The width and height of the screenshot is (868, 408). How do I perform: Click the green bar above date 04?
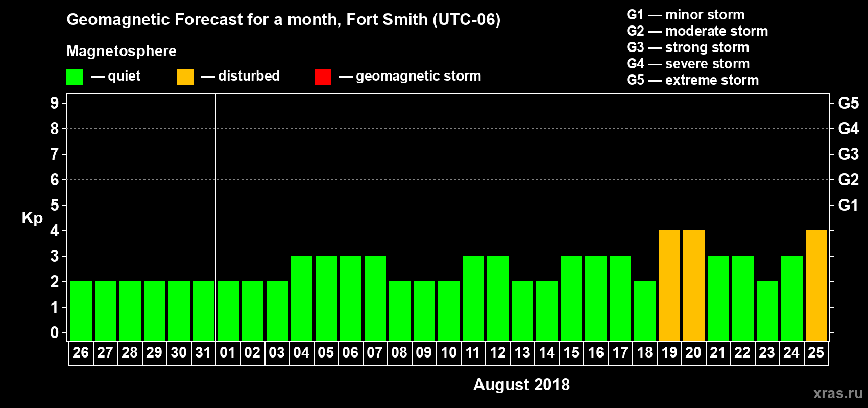pyautogui.click(x=302, y=298)
